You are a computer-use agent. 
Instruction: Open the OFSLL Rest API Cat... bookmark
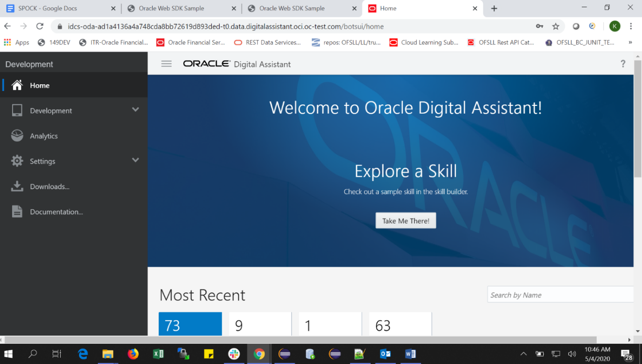click(x=501, y=42)
